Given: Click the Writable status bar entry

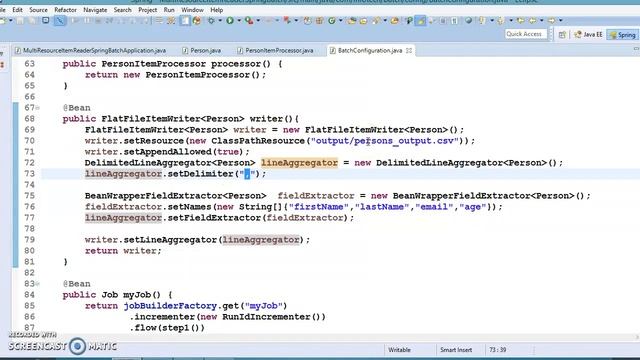Looking at the screenshot, I should [399, 350].
